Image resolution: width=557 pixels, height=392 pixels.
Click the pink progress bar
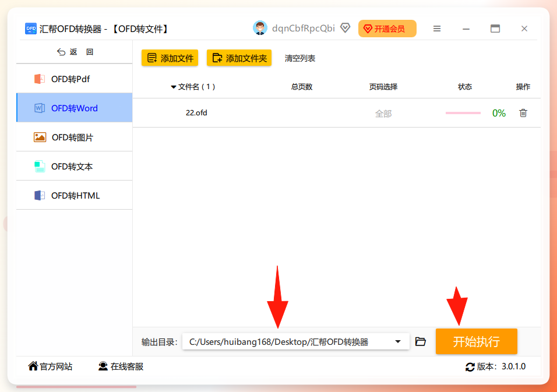point(463,113)
